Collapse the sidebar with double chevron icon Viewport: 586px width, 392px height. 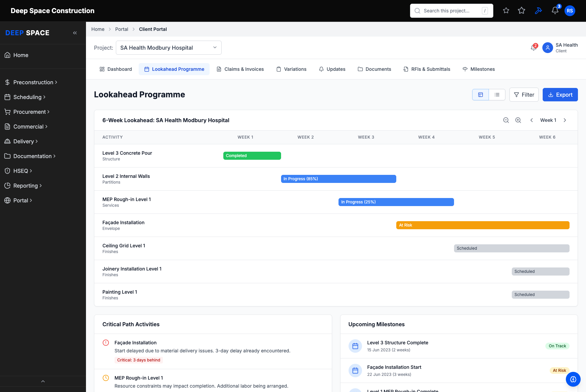pyautogui.click(x=75, y=33)
